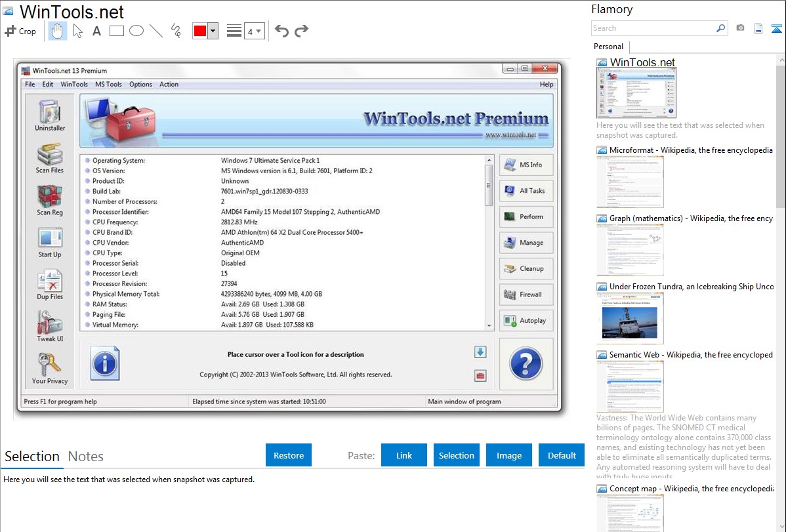Pick the freehand draw tool
The width and height of the screenshot is (786, 532).
(x=176, y=31)
